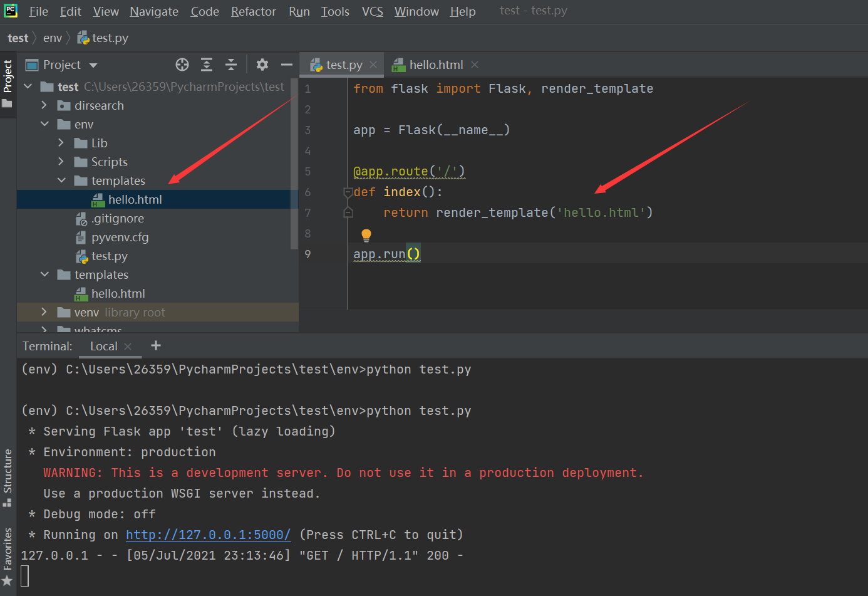Expand the dirsearch folder

tap(44, 105)
